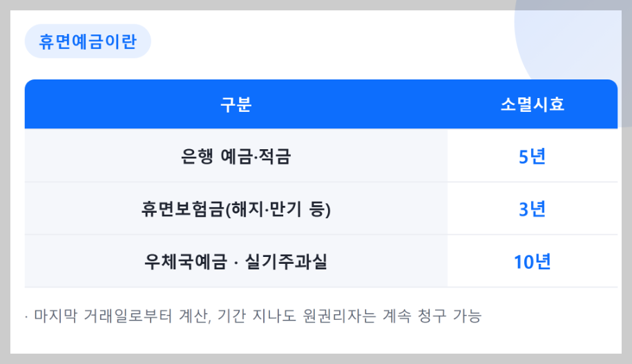The height and width of the screenshot is (364, 632).
Task: Click the word 휴면보험금 in second row
Action: pos(182,209)
